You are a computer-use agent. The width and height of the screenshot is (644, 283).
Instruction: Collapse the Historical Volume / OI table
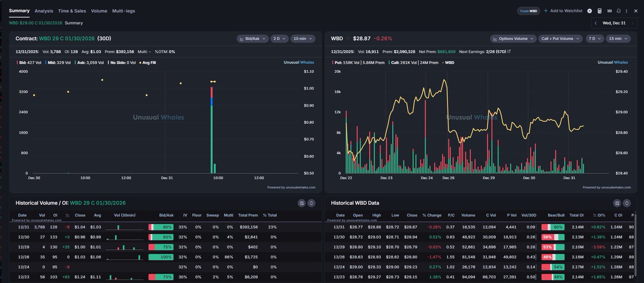tap(311, 203)
